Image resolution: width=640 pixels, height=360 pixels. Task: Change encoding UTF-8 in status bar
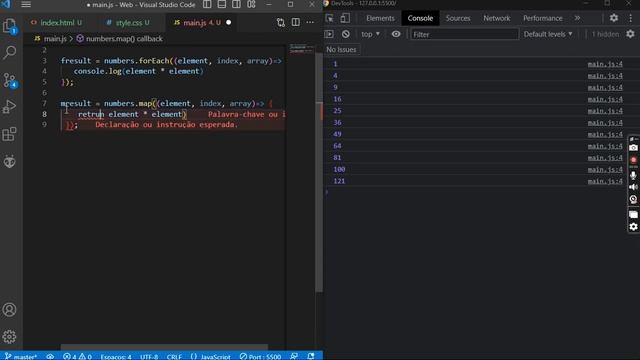(x=149, y=356)
